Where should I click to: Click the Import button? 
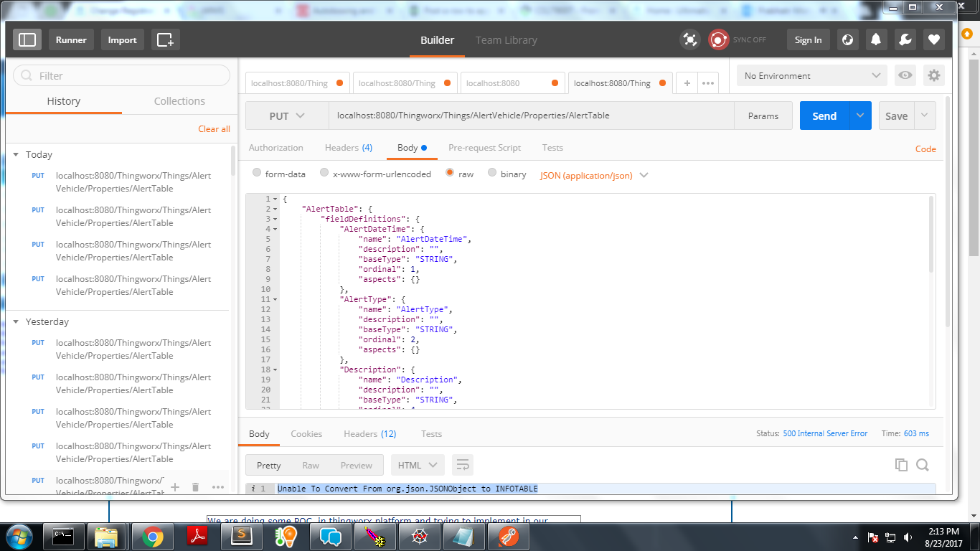pyautogui.click(x=122, y=39)
